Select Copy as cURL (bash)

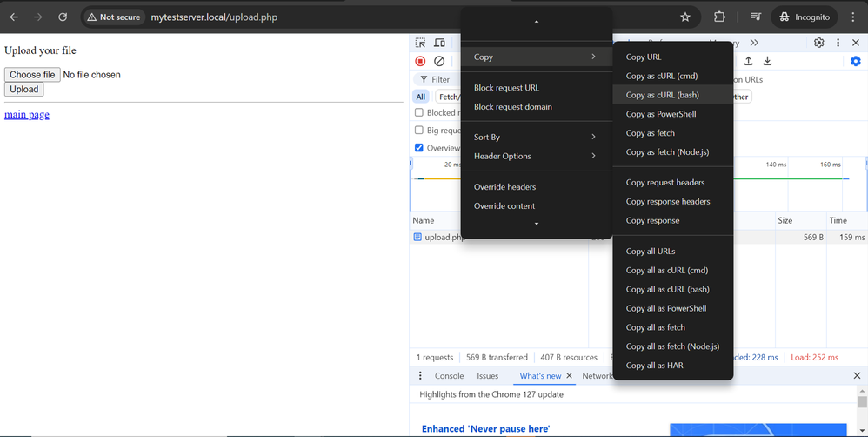pyautogui.click(x=663, y=95)
